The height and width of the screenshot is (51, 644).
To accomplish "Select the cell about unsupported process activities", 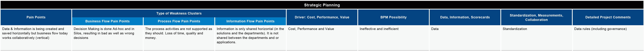I will coord(179,38).
